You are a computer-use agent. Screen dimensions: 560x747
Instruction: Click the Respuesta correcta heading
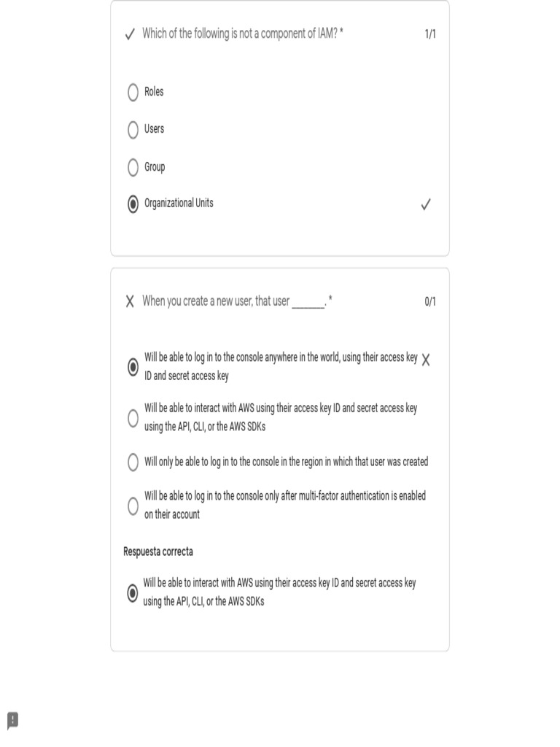click(158, 551)
